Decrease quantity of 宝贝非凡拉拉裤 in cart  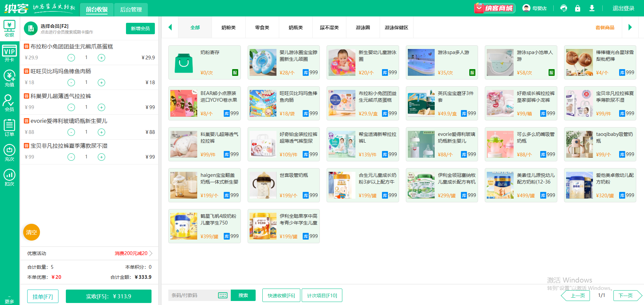[x=71, y=157]
